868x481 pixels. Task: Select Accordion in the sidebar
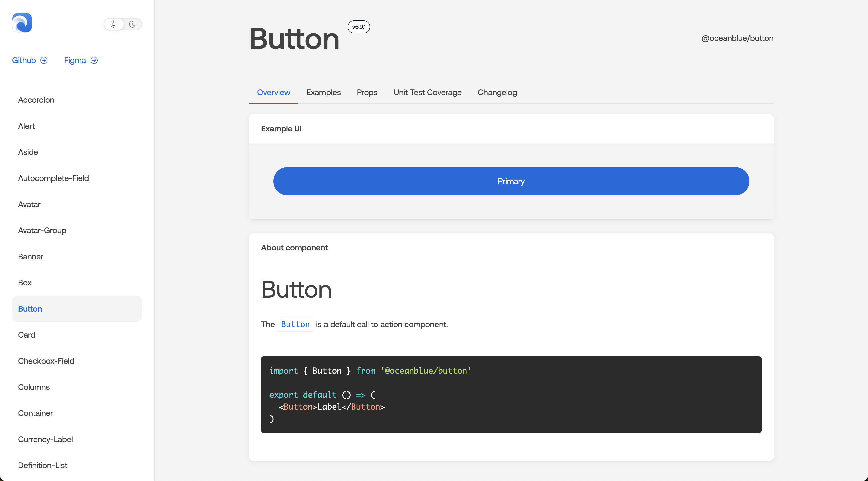(36, 100)
